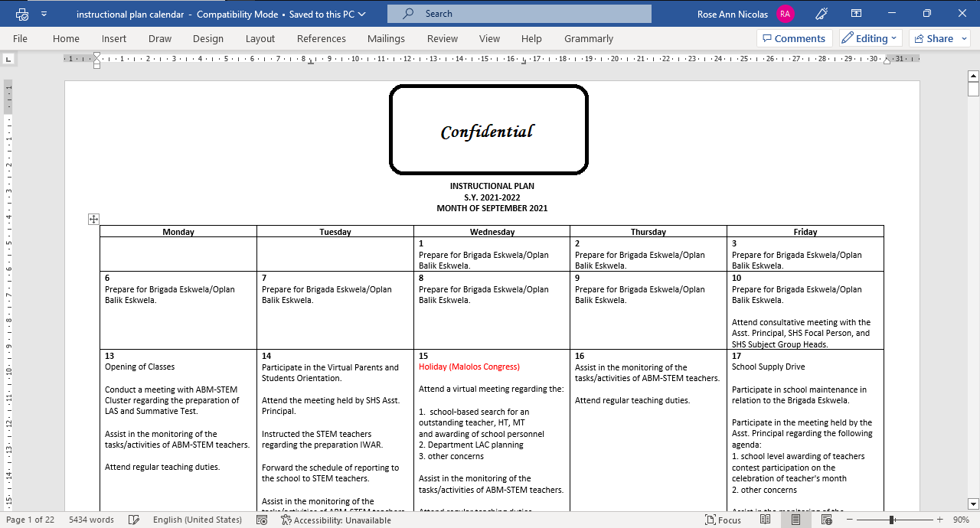Select the Layout tab

(260, 38)
